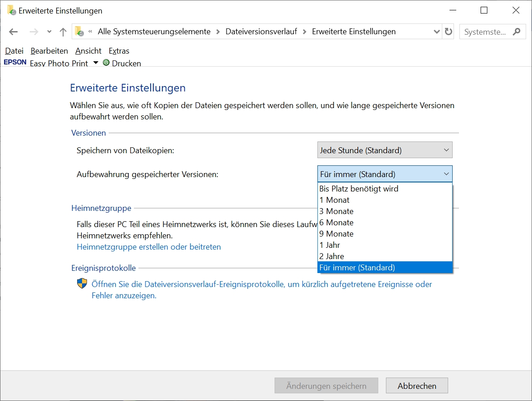532x401 pixels.
Task: Expand the address bar history dropdown
Action: point(437,32)
